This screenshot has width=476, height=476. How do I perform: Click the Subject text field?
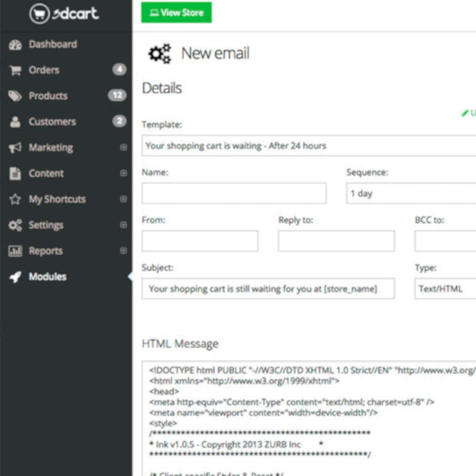click(268, 288)
